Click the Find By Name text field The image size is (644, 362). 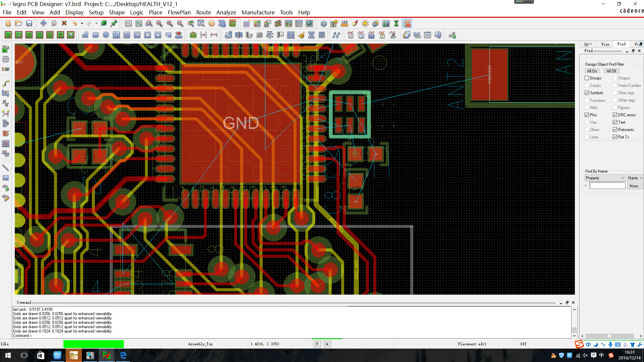pyautogui.click(x=607, y=186)
